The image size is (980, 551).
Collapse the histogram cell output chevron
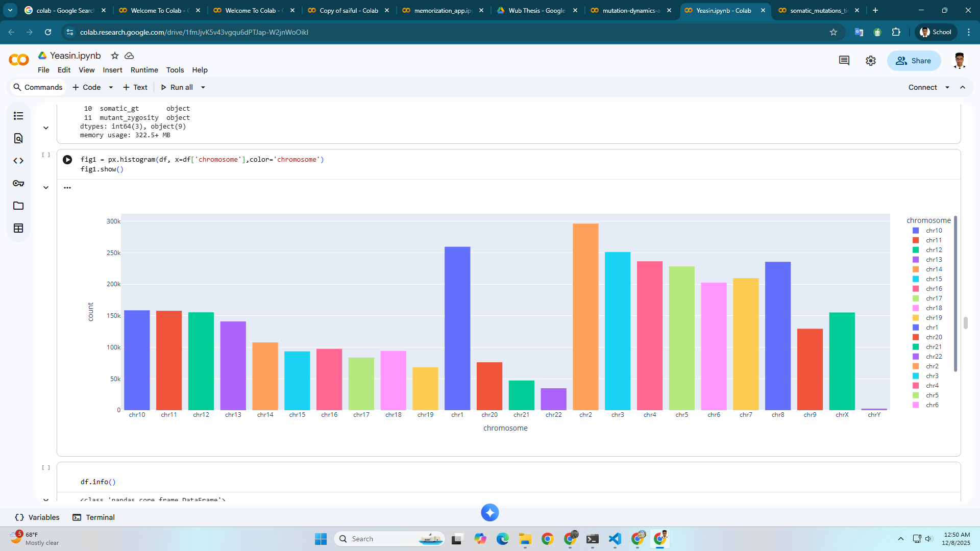pyautogui.click(x=46, y=187)
